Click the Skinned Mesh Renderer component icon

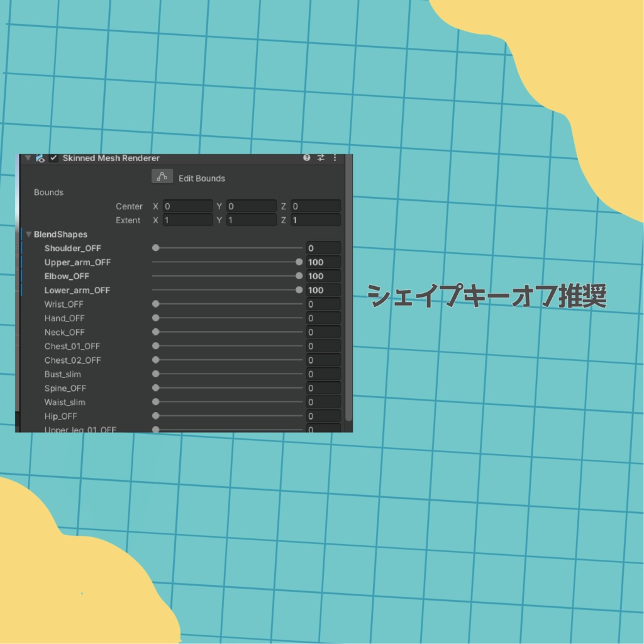pos(40,158)
